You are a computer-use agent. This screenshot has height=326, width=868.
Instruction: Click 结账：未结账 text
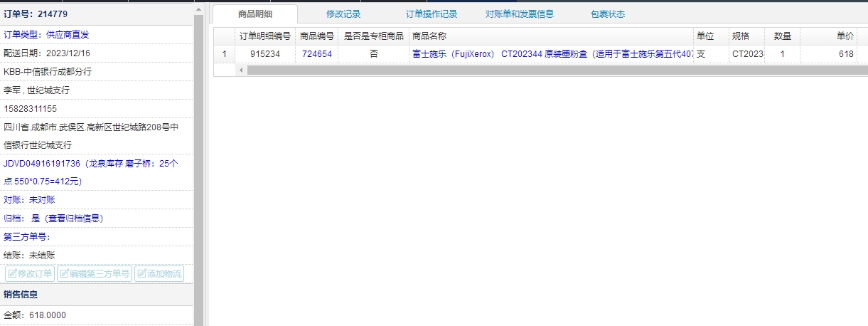pyautogui.click(x=29, y=256)
